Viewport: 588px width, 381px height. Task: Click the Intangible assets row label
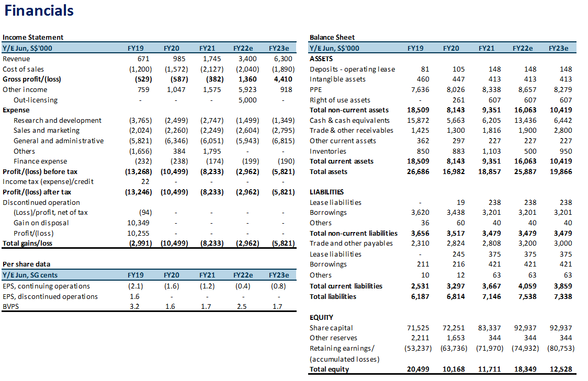337,79
